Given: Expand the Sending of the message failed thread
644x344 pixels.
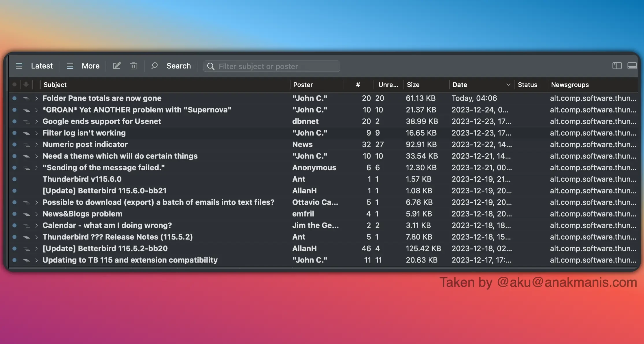Looking at the screenshot, I should (37, 168).
